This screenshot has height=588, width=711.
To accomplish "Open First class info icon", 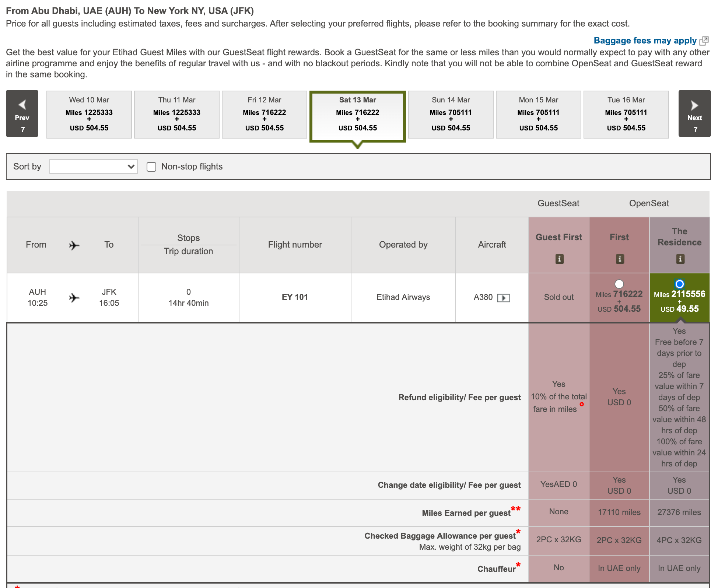I will click(620, 259).
